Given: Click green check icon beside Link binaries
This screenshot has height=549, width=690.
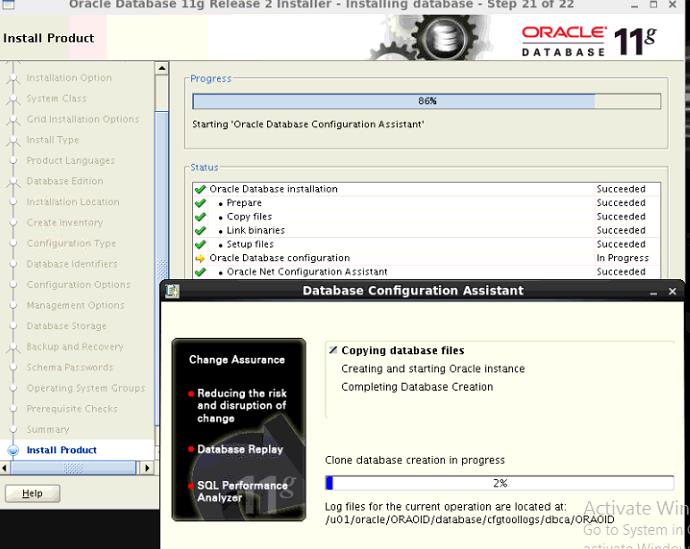Looking at the screenshot, I should pyautogui.click(x=200, y=231).
